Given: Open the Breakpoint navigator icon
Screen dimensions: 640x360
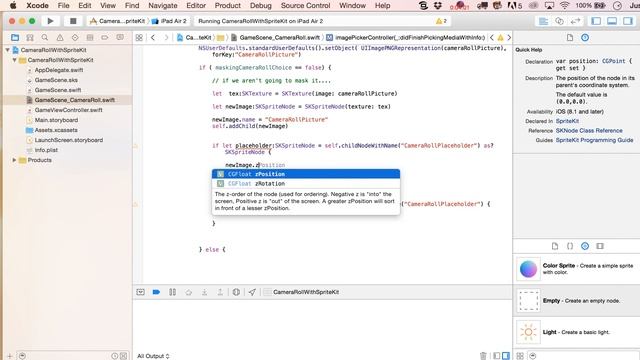Looking at the screenshot, I should tap(105, 38).
